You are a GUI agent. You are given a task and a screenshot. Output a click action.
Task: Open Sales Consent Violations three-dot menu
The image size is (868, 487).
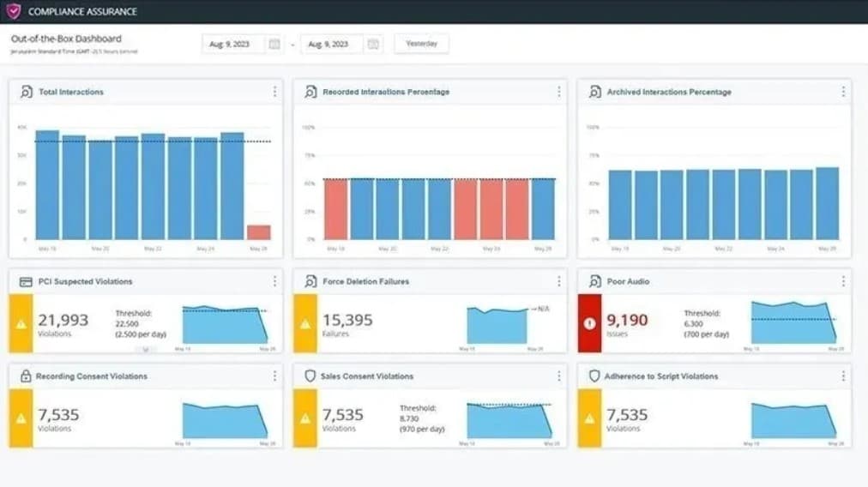point(559,376)
